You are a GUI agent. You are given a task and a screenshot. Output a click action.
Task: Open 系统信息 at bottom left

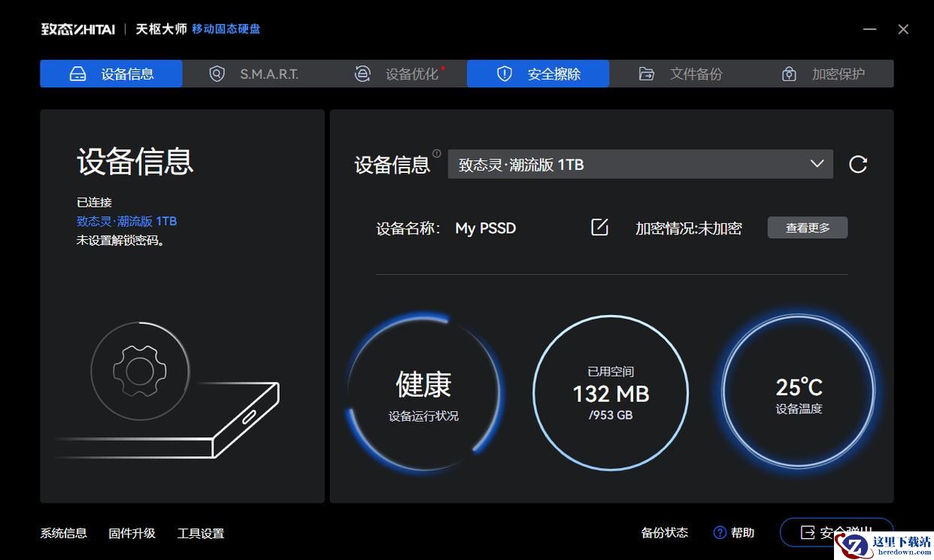(x=63, y=533)
